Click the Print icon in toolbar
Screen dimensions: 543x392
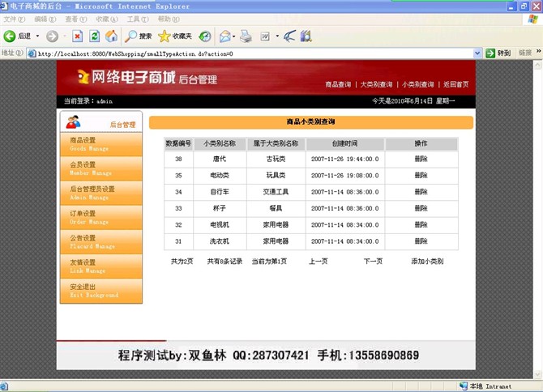(x=246, y=36)
